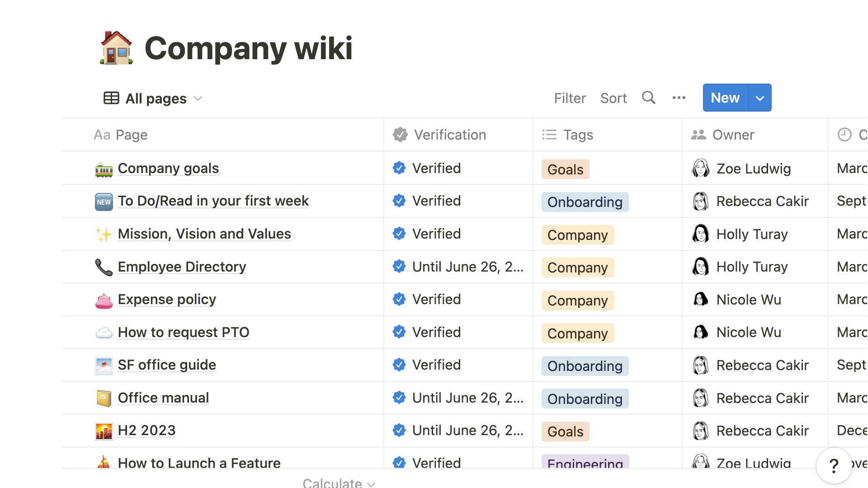This screenshot has height=488, width=868.
Task: Click the verified badge in Company goals row
Action: click(399, 168)
